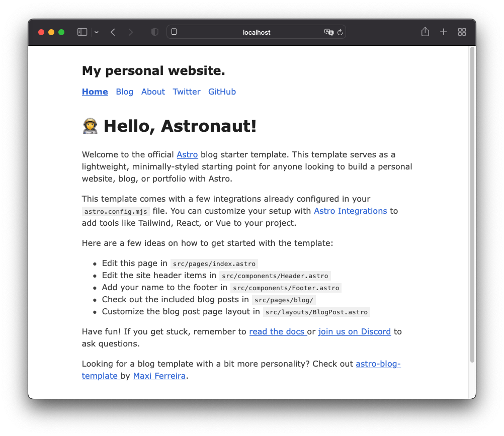Minimize the window with yellow button
504x436 pixels.
(x=51, y=32)
